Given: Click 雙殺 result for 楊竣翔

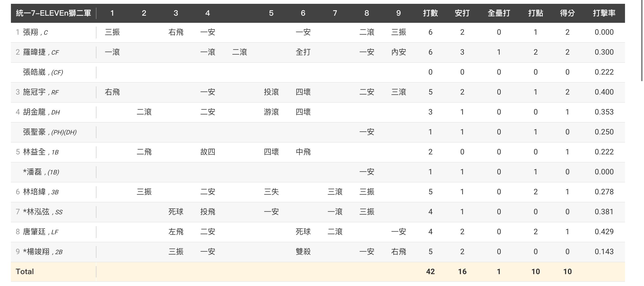Looking at the screenshot, I should click(x=303, y=252).
